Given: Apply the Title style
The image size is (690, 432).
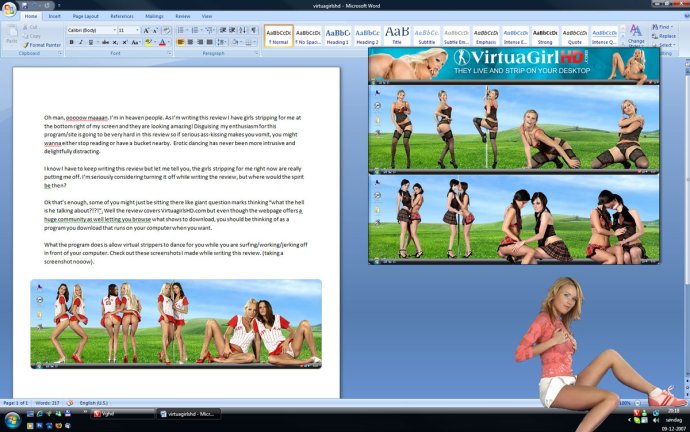Looking at the screenshot, I should tap(396, 36).
